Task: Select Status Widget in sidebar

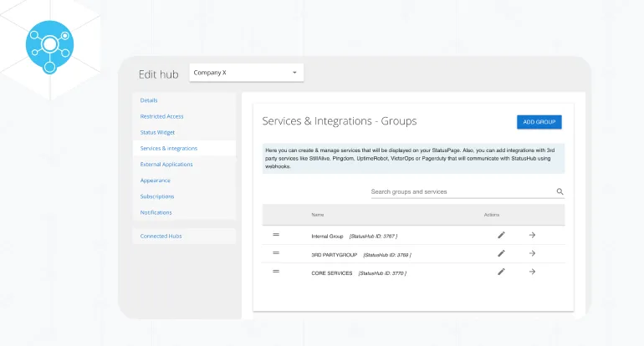Action: coord(157,132)
